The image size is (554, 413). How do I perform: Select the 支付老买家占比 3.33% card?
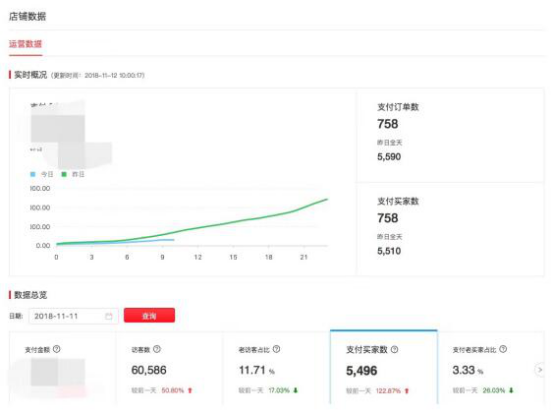click(x=491, y=368)
